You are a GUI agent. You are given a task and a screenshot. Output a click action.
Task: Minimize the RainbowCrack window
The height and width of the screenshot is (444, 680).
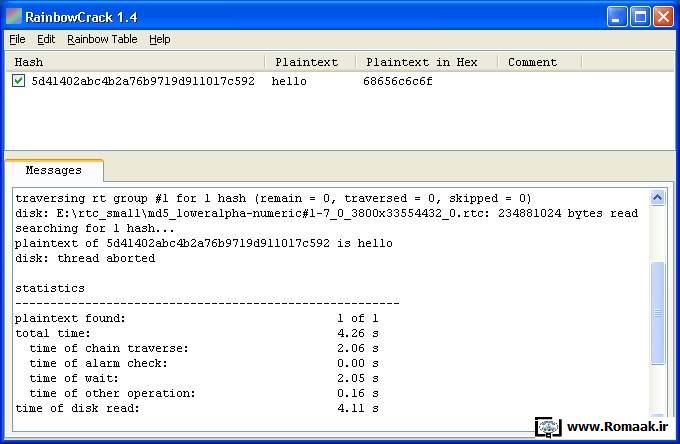pyautogui.click(x=616, y=17)
